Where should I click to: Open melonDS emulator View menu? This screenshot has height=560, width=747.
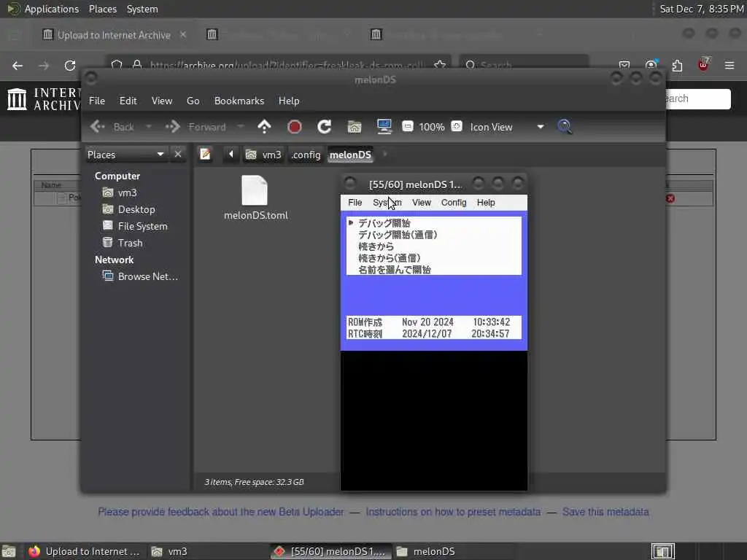click(x=421, y=203)
